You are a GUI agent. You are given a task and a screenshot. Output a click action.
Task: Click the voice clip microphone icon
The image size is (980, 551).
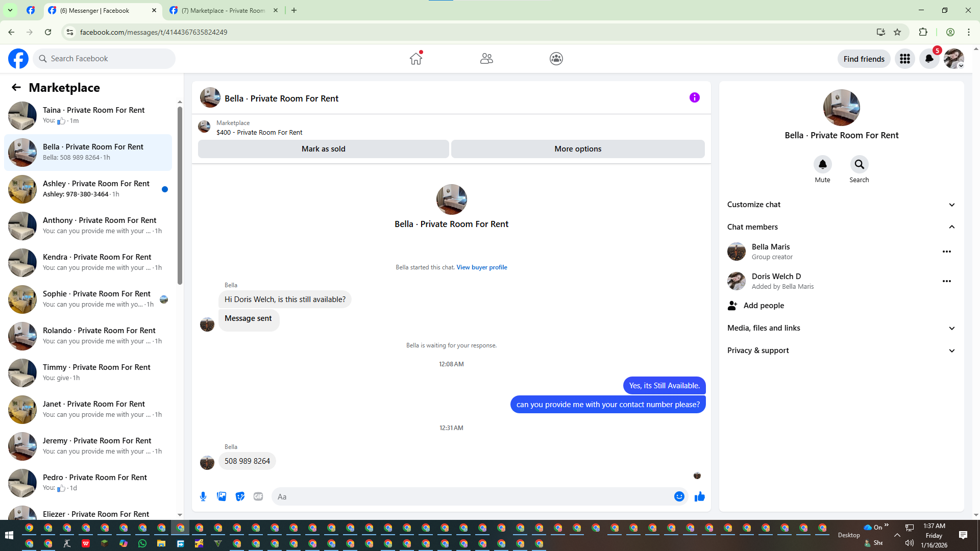pos(203,496)
